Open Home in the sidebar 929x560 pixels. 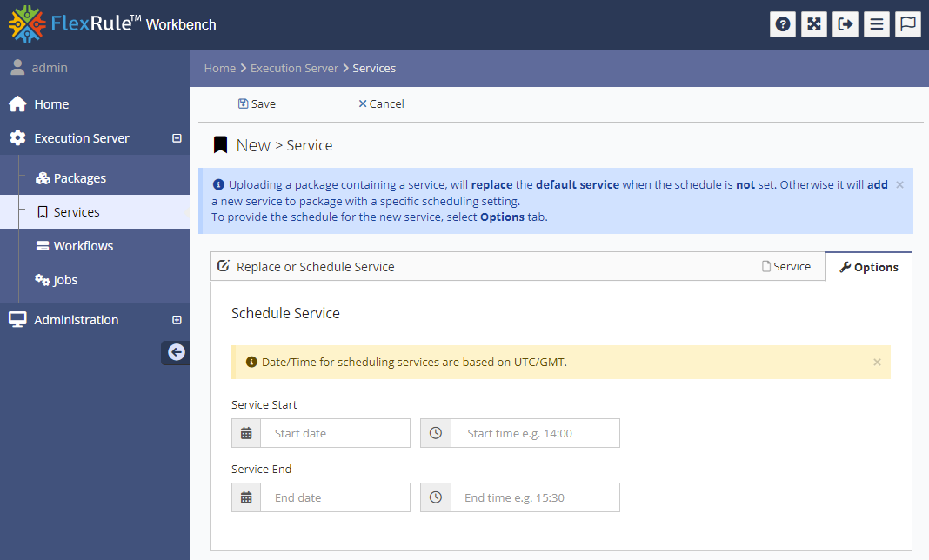(x=51, y=104)
